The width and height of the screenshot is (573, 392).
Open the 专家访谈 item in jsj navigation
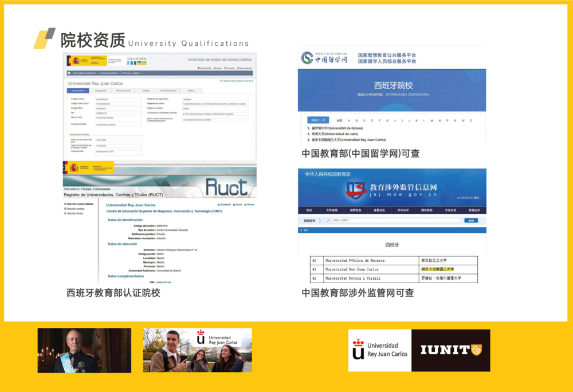pos(450,210)
